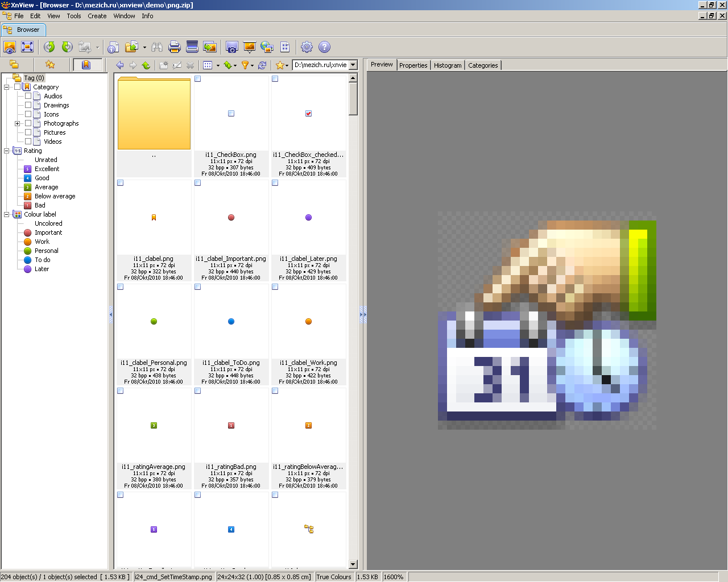Open the settings gear icon

point(307,47)
